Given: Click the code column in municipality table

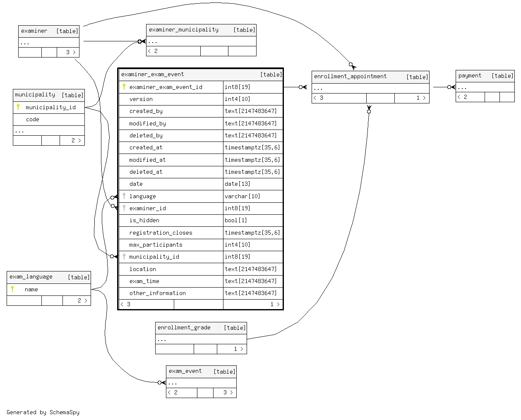Looking at the screenshot, I should [32, 120].
